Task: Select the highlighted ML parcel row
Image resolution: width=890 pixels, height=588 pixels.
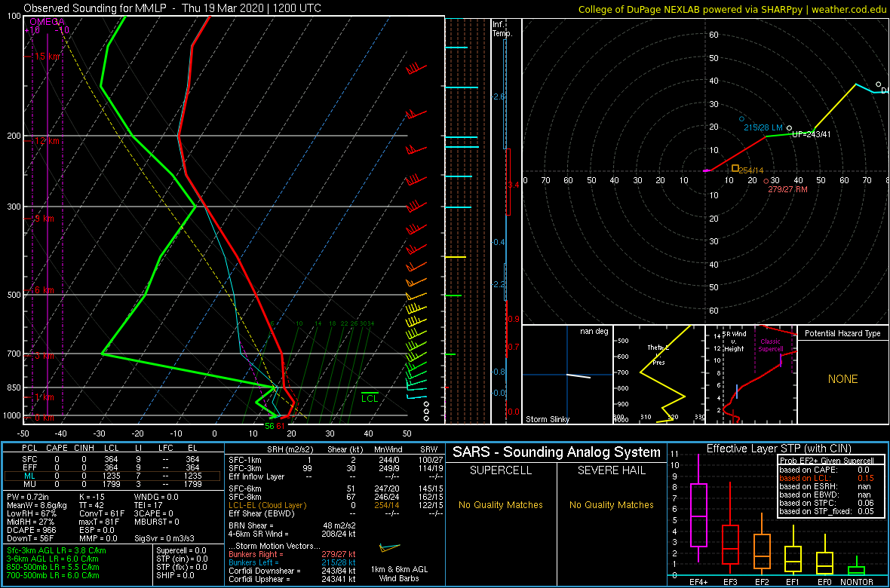Action: [x=112, y=476]
